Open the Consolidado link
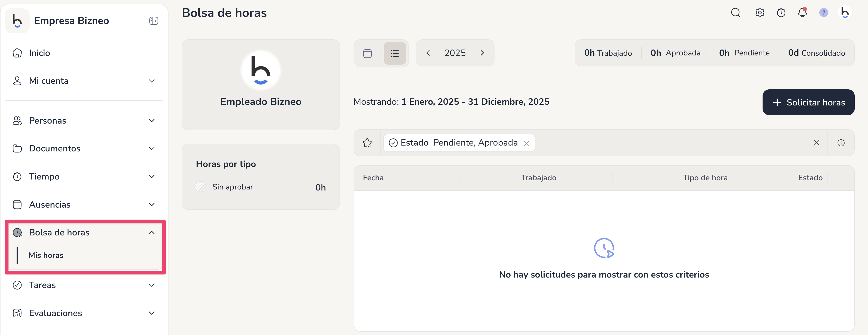Image resolution: width=868 pixels, height=335 pixels. tap(823, 53)
